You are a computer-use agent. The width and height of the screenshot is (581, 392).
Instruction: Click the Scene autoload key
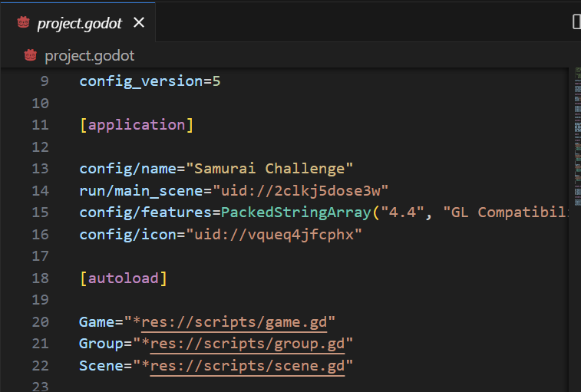pyautogui.click(x=101, y=366)
